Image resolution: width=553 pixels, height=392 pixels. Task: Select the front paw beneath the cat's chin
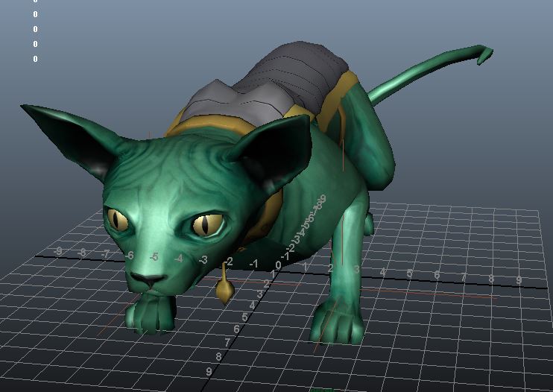153,315
